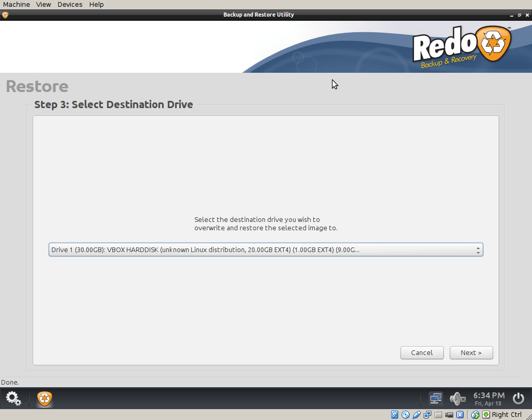This screenshot has height=420, width=532.
Task: Open the Machine menu
Action: tap(16, 4)
